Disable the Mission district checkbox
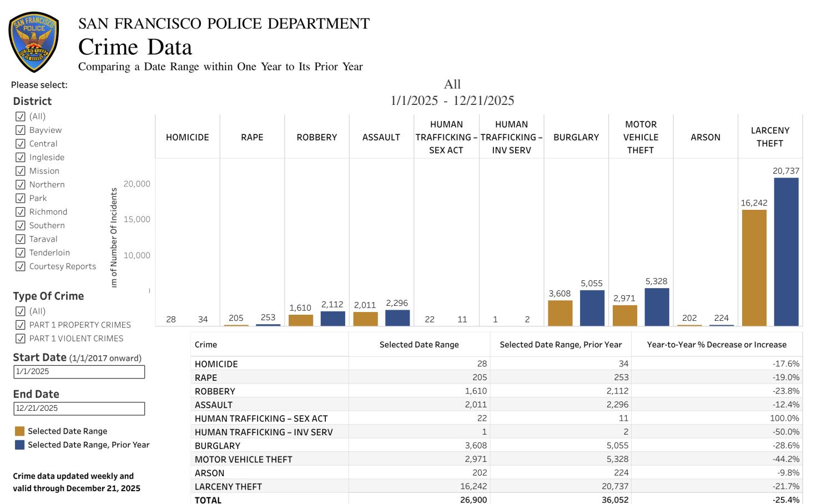Screen dimensions: 817x504 coord(21,170)
